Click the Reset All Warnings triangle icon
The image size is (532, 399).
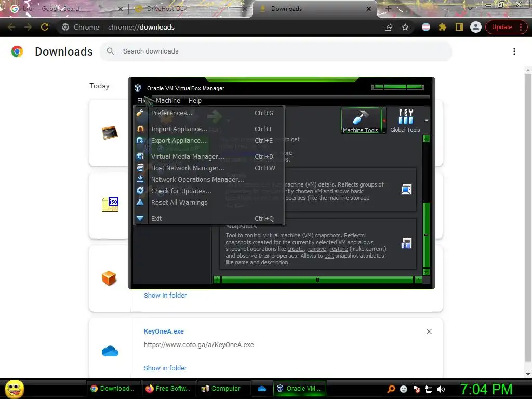pos(140,202)
